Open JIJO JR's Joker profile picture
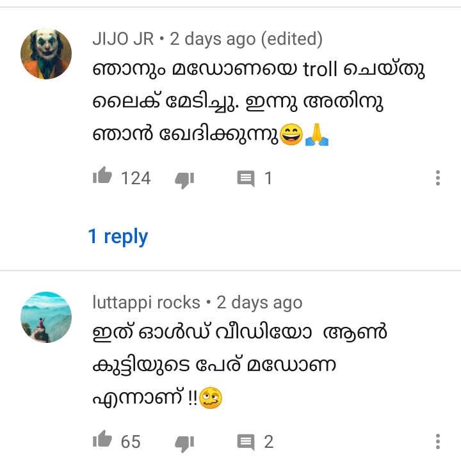The image size is (461, 476). click(46, 54)
